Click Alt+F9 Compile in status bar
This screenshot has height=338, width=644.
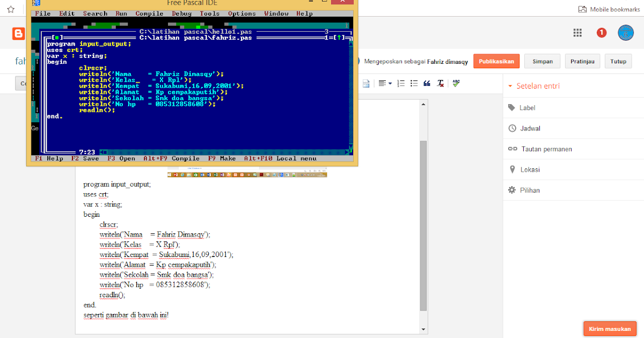coord(171,158)
